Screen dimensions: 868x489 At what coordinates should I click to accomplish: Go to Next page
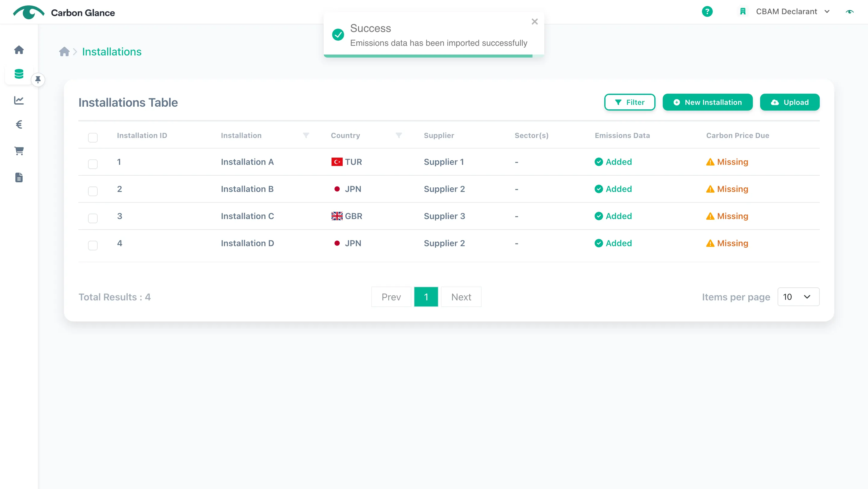click(x=461, y=297)
